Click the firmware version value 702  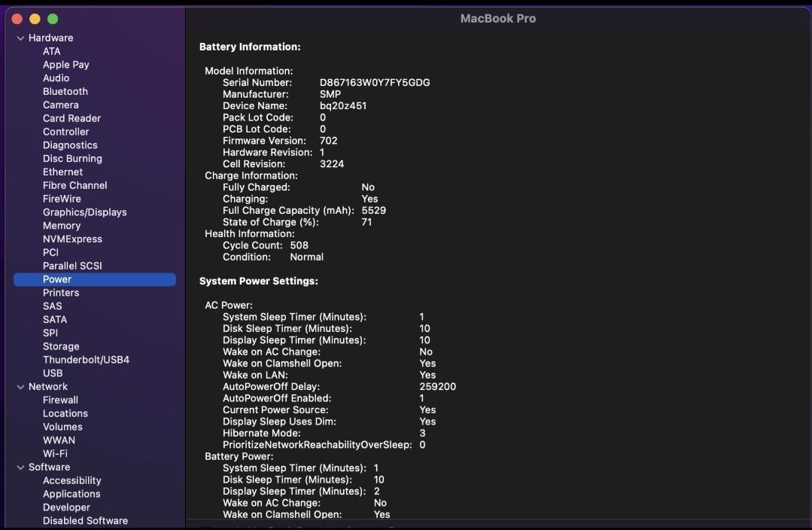329,141
